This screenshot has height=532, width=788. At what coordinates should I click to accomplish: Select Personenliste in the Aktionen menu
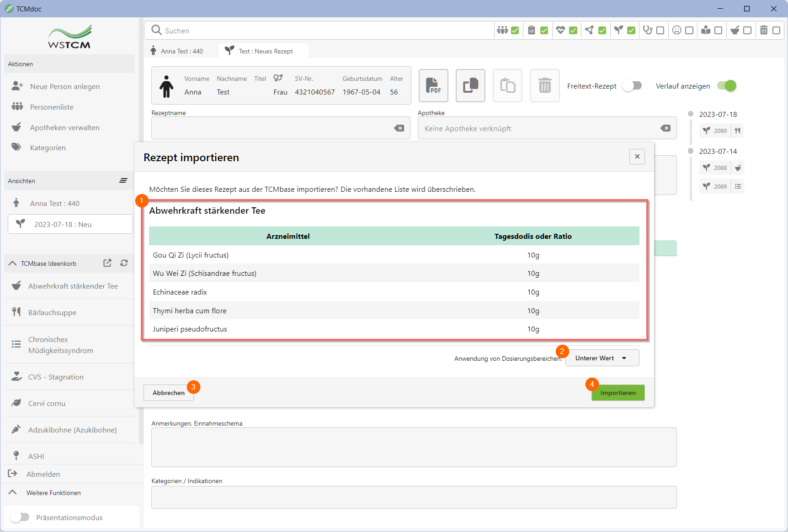tap(52, 107)
